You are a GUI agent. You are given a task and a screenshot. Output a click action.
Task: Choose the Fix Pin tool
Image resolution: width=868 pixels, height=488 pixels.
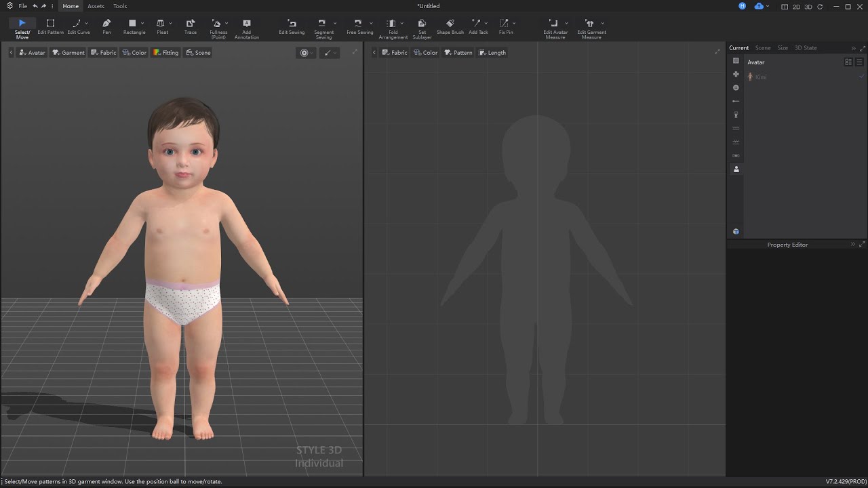point(505,27)
